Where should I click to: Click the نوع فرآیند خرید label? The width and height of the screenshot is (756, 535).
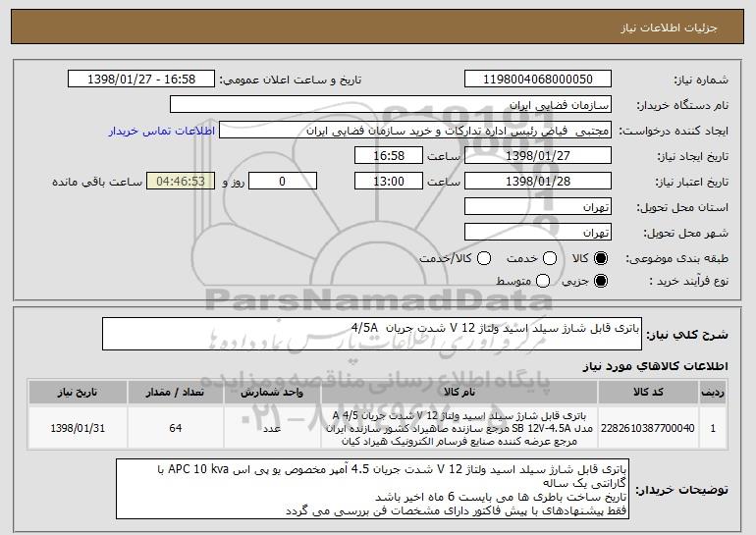click(x=688, y=281)
